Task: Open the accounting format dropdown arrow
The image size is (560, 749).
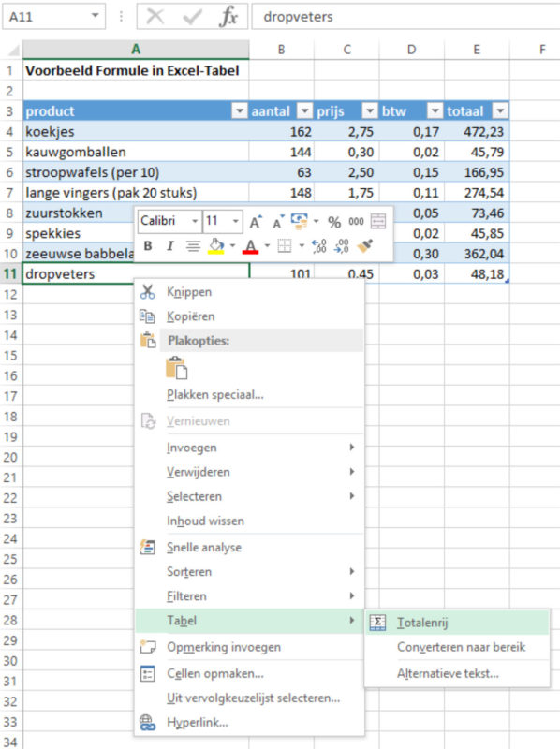Action: click(x=316, y=221)
